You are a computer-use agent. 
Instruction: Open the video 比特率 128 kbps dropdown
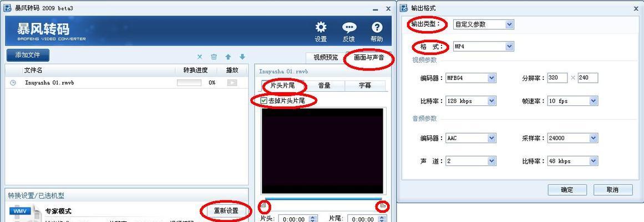[x=491, y=100]
